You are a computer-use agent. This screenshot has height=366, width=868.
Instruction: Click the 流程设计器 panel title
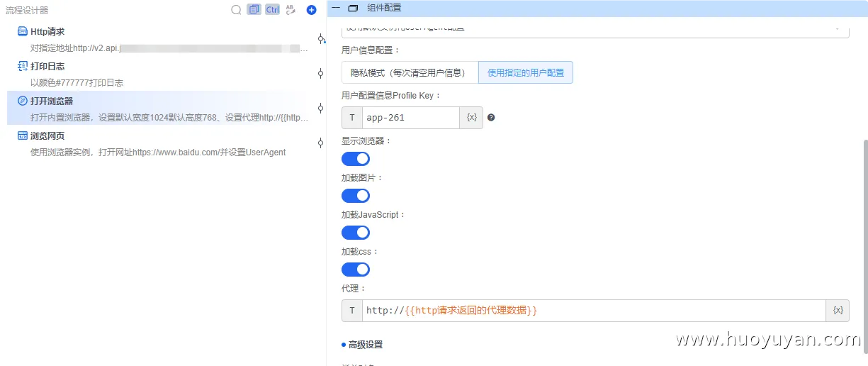click(27, 11)
